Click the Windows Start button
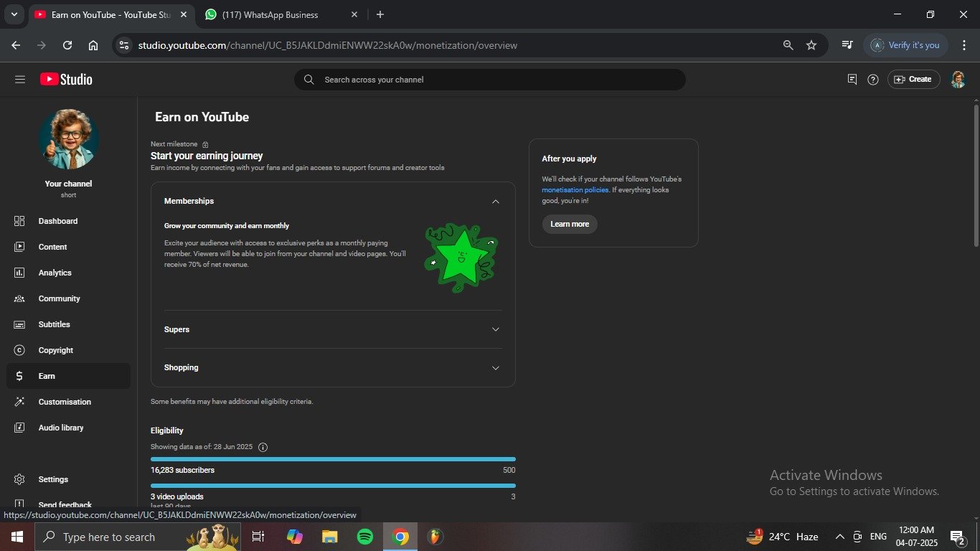This screenshot has width=980, height=551. [x=16, y=537]
